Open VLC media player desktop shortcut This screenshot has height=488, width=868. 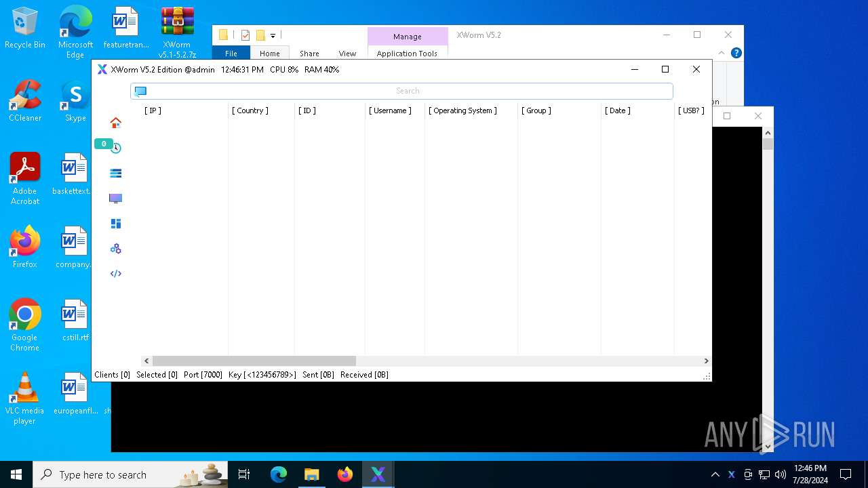[x=25, y=399]
